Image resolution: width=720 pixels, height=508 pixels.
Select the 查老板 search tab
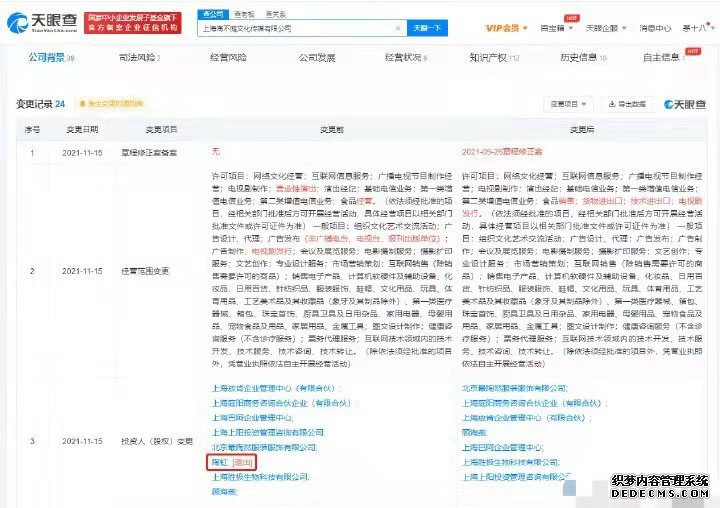(x=244, y=14)
